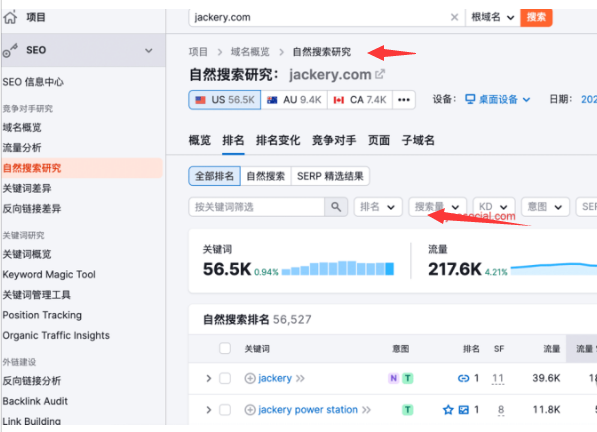Select the AU 9.4K database button
The height and width of the screenshot is (432, 597).
(x=294, y=100)
